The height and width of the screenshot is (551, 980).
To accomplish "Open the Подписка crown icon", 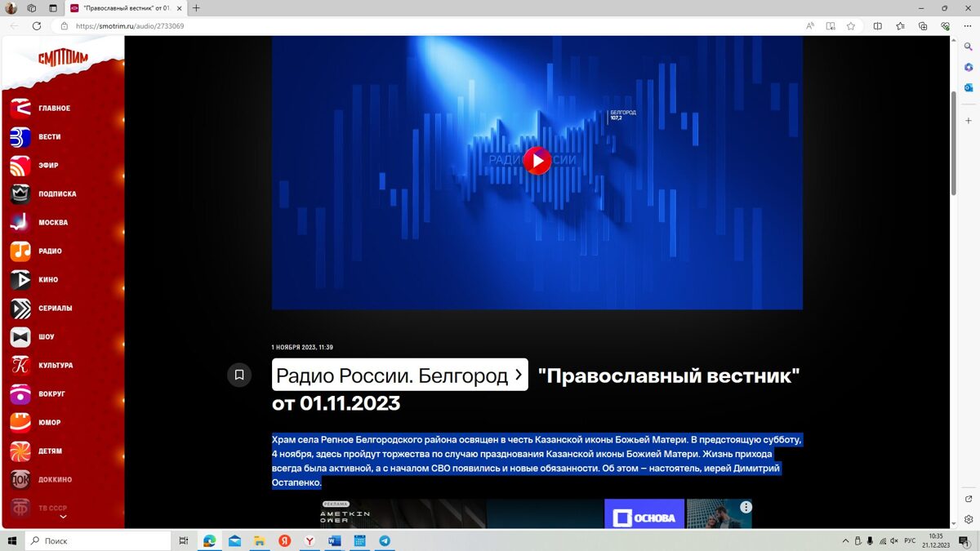I will (x=20, y=193).
